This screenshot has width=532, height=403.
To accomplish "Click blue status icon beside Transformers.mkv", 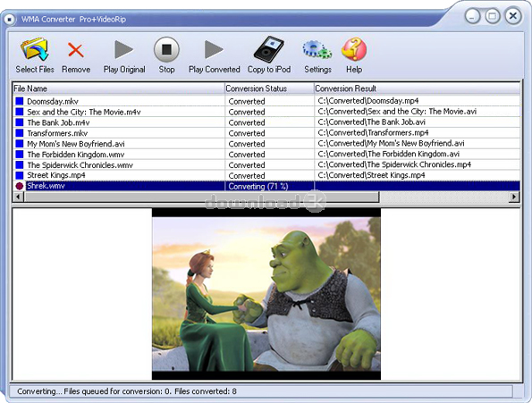I will click(20, 133).
